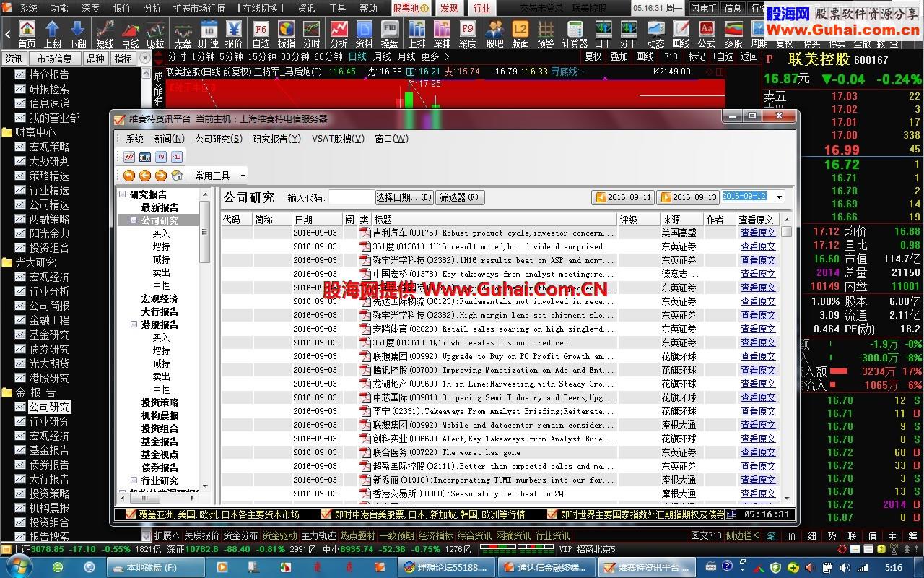Click the 下翻 page-down arrow icon

(x=78, y=33)
